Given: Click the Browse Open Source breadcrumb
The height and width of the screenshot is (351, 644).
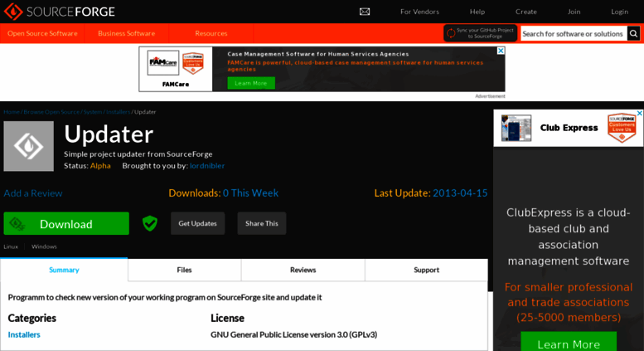Looking at the screenshot, I should click(x=51, y=112).
